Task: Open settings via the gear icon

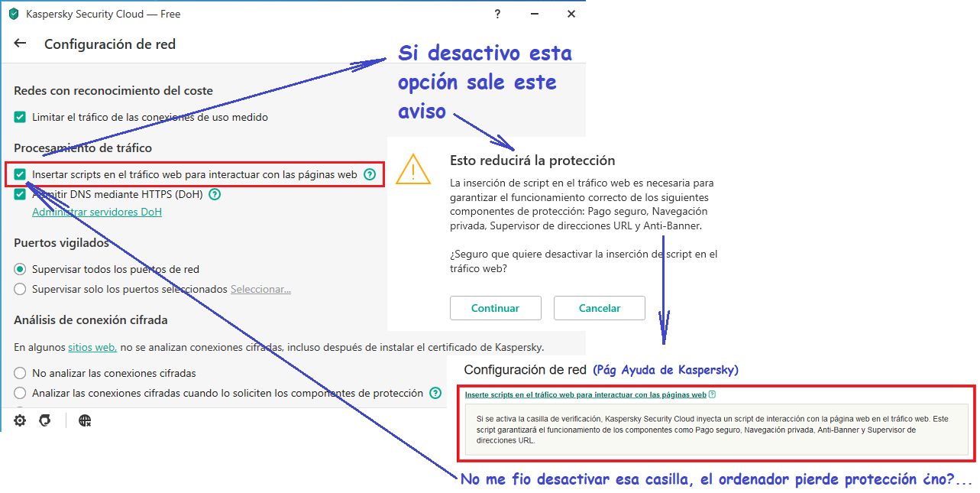Action: [20, 420]
